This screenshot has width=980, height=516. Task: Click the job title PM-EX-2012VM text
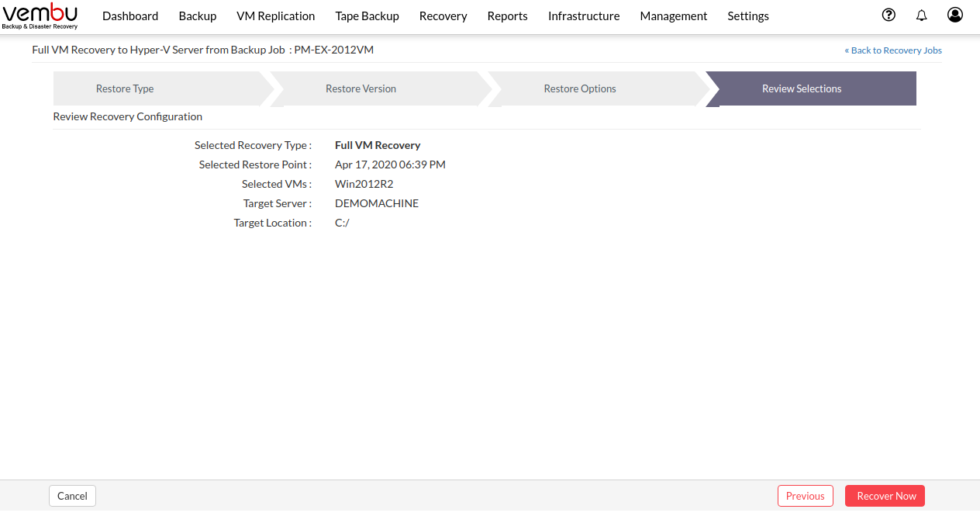[x=334, y=50]
